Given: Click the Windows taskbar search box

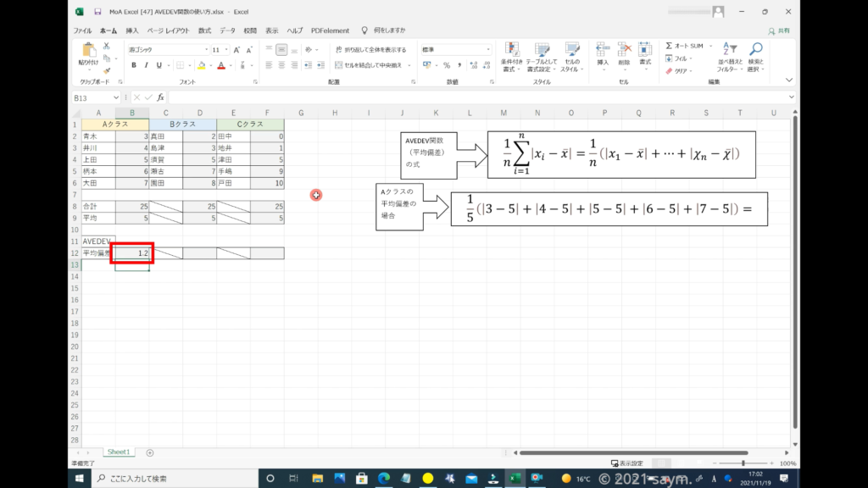Looking at the screenshot, I should (170, 479).
